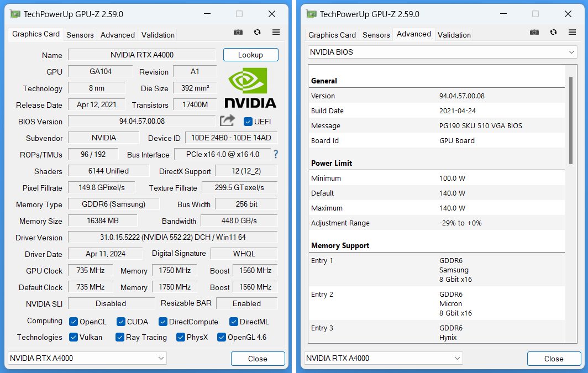Click the BIOS Version field 94.04.57.00.08
The image size is (588, 373).
tap(141, 121)
